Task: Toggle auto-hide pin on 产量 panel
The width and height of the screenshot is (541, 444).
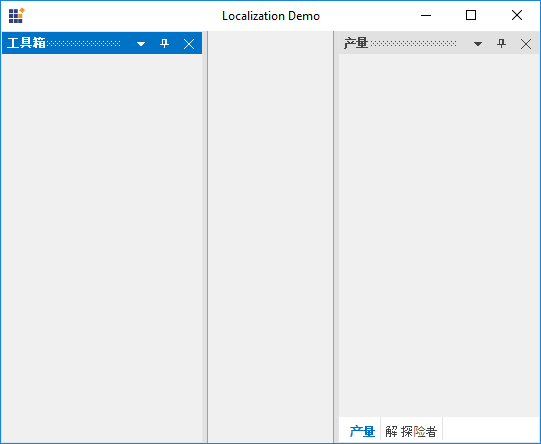Action: point(501,43)
